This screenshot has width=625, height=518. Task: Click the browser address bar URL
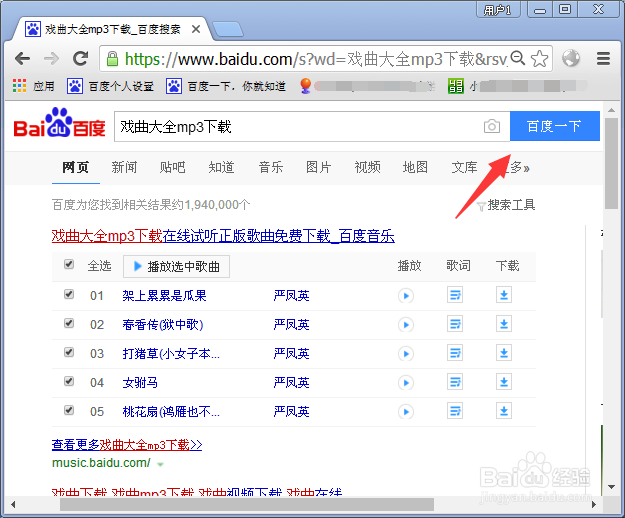pos(315,59)
